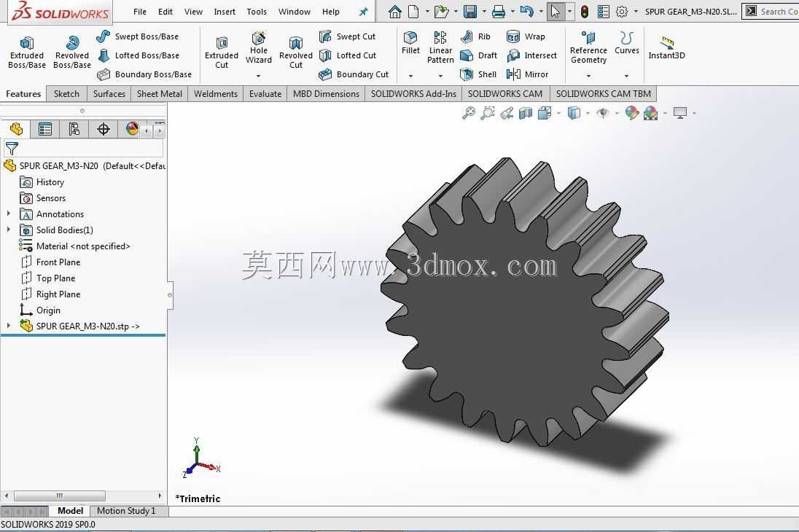Open the PropertyManager tab
The width and height of the screenshot is (799, 532).
[x=45, y=129]
